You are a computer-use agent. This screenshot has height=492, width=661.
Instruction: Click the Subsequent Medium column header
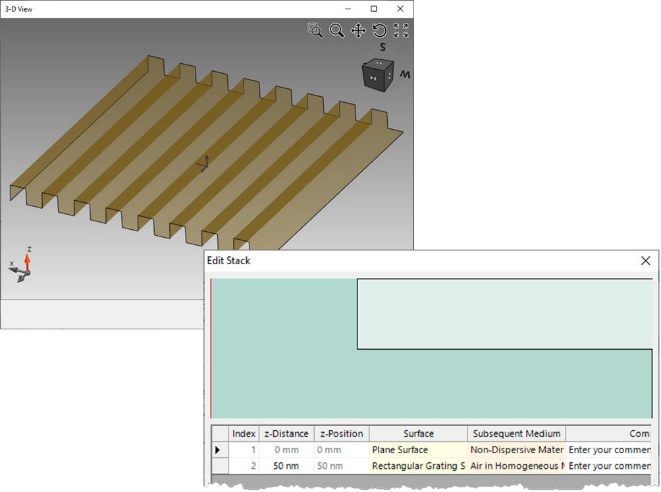516,434
